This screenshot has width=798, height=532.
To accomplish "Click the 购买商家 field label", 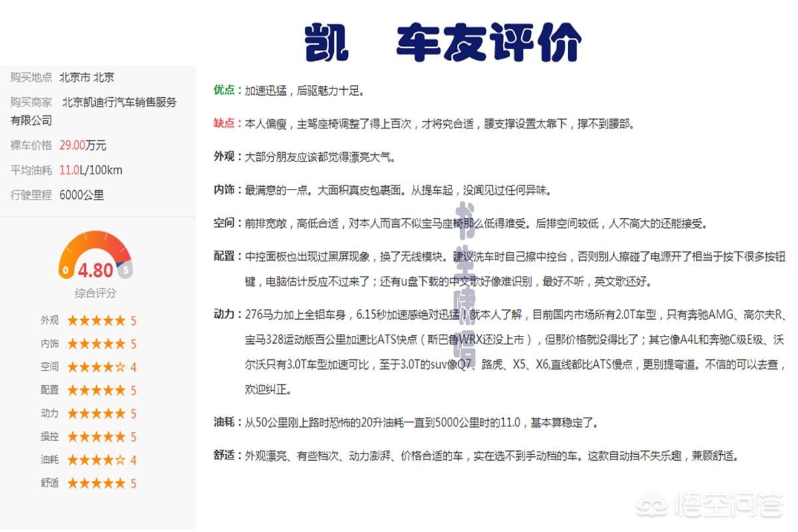I will point(31,102).
